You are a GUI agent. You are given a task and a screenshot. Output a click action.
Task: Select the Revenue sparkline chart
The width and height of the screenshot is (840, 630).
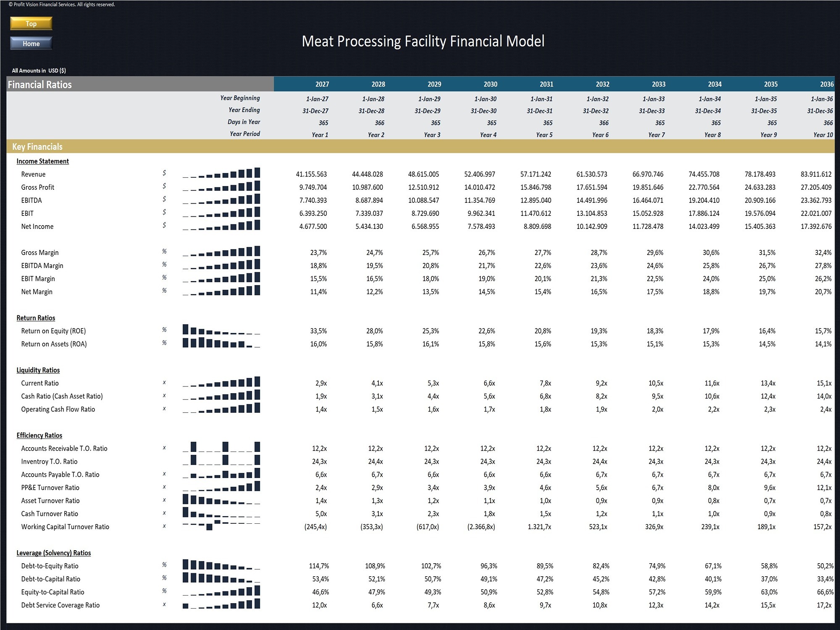coord(221,173)
